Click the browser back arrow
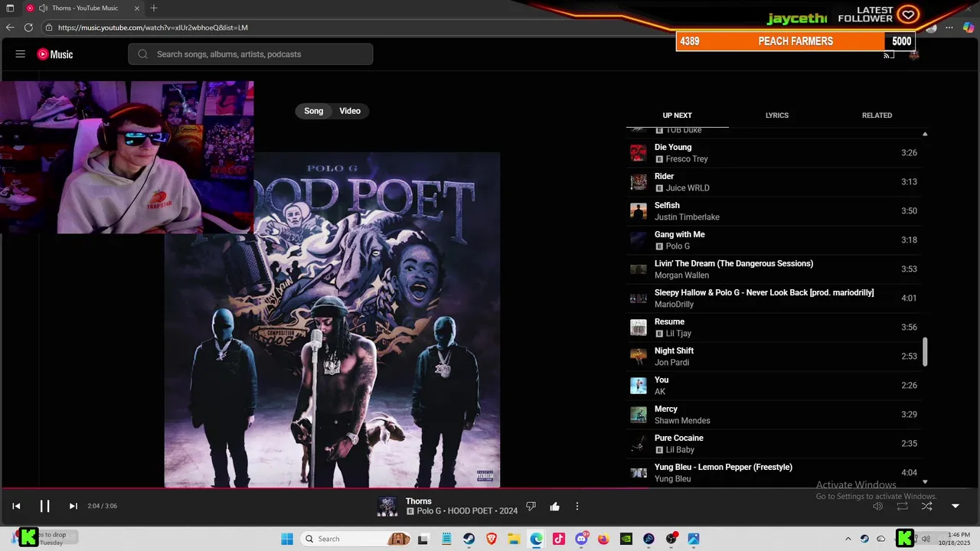Viewport: 980px width, 551px height. tap(10, 28)
